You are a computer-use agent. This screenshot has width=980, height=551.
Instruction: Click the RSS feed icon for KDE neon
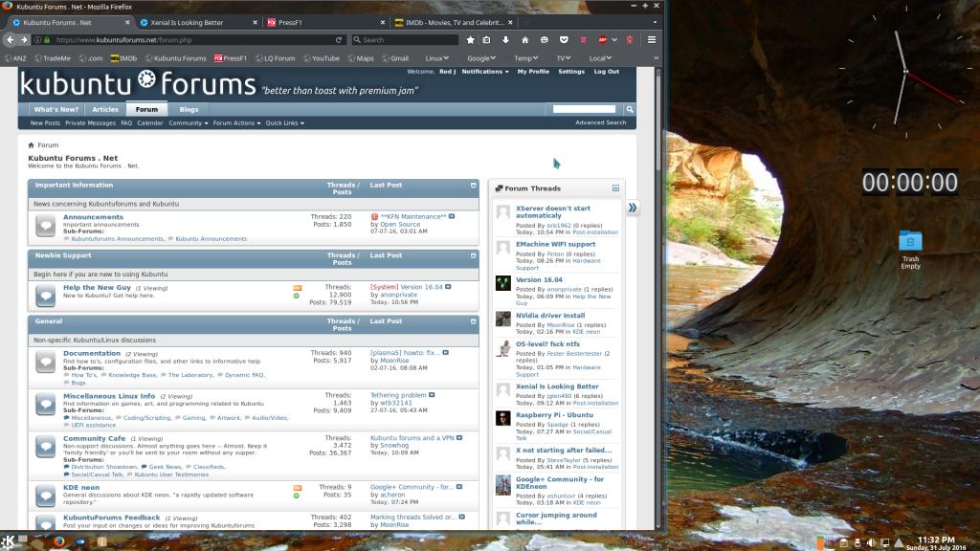click(x=297, y=487)
